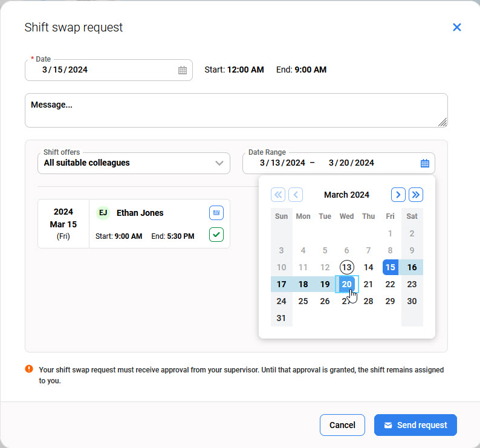
Task: Advance to the next month in calendar
Action: [x=398, y=195]
